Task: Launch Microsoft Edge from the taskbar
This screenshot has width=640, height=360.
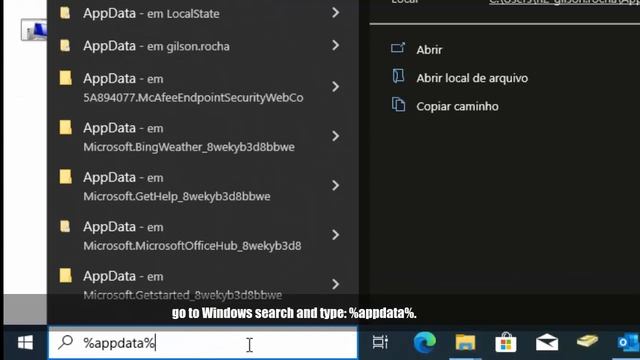Action: 424,342
